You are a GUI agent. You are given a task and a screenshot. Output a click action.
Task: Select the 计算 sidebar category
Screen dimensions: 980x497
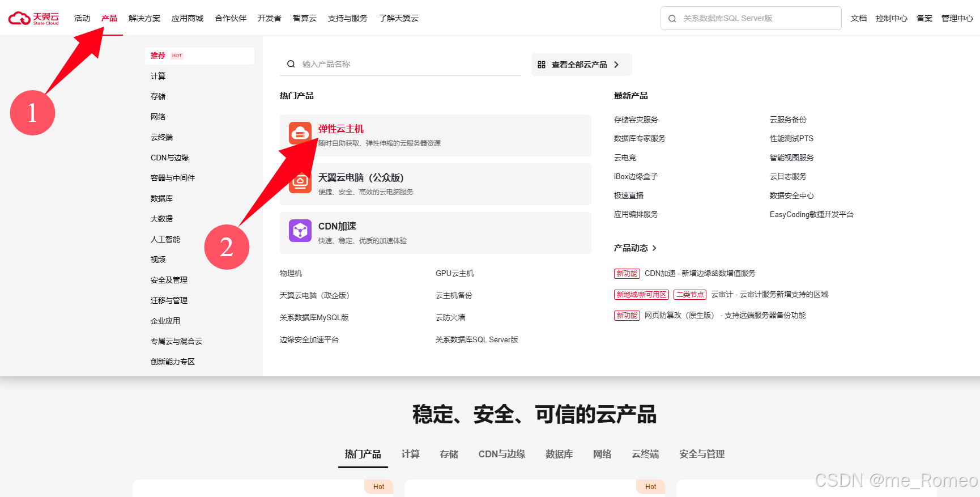[x=158, y=76]
